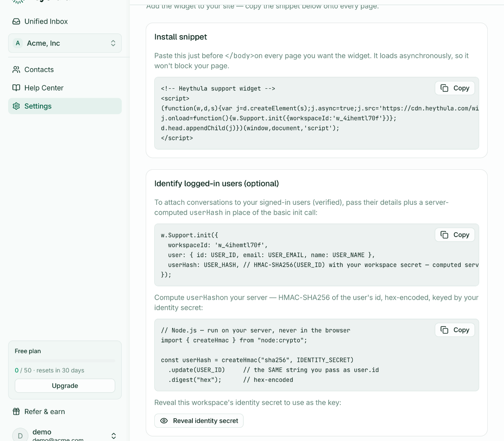The height and width of the screenshot is (441, 504).
Task: Click the Acme workspace avatar letter A
Action: [18, 43]
